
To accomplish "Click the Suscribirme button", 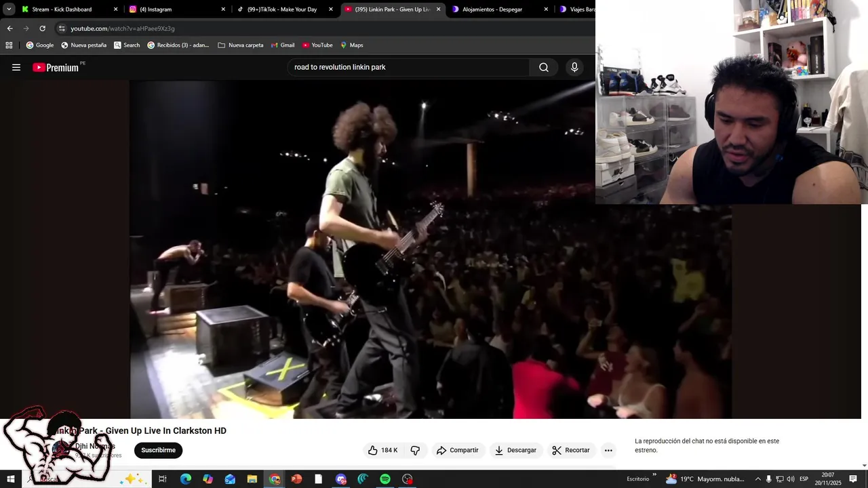I will coord(158,450).
